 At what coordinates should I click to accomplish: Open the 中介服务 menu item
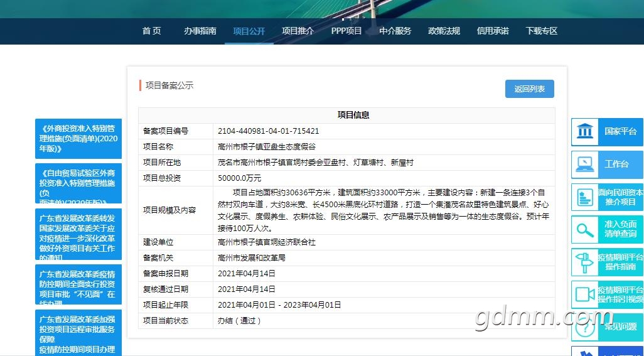coord(395,31)
